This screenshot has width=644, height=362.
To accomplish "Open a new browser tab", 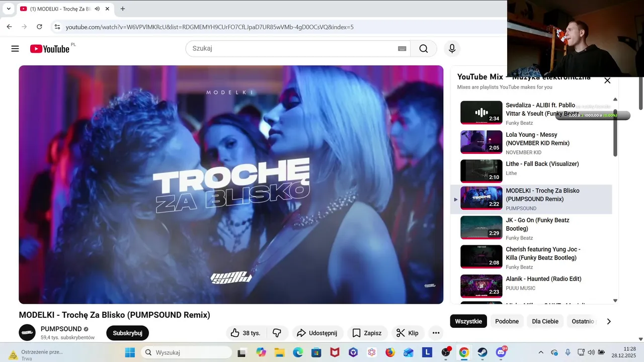I will point(123,9).
